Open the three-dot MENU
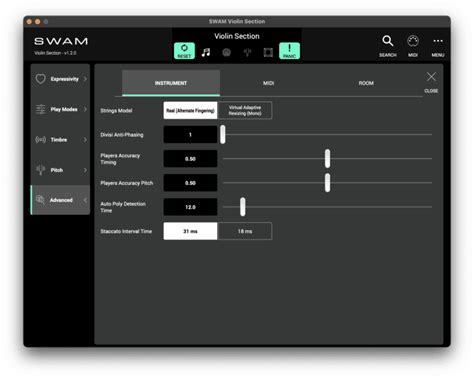 pos(438,46)
